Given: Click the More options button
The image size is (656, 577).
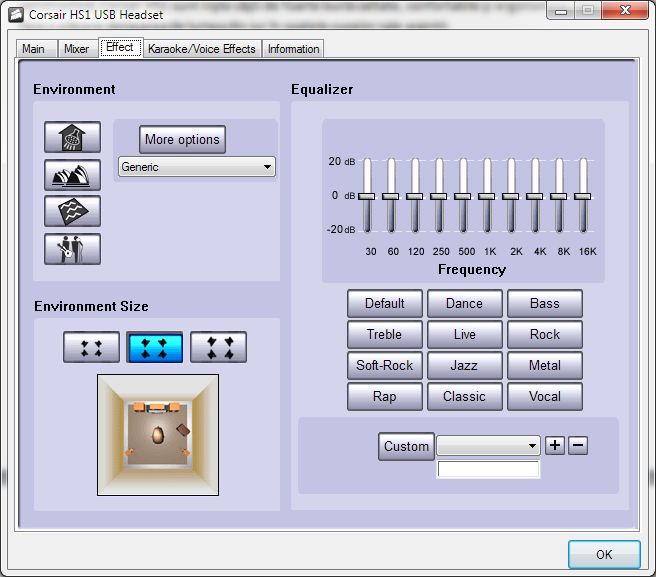Looking at the screenshot, I should (182, 139).
